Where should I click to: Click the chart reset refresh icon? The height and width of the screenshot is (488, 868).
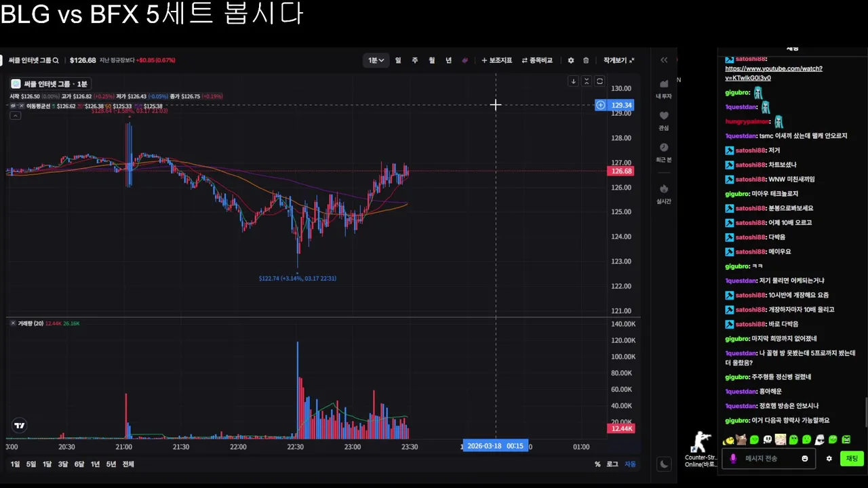coord(599,81)
